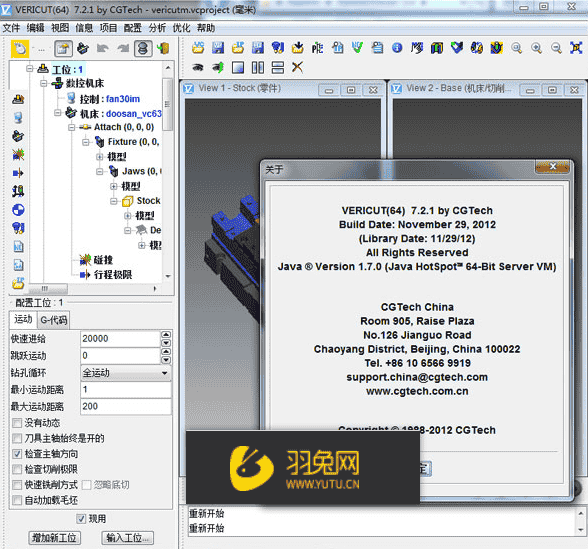
Task: Click the project tree horizontal scrollbar thumb
Action: [x=48, y=289]
